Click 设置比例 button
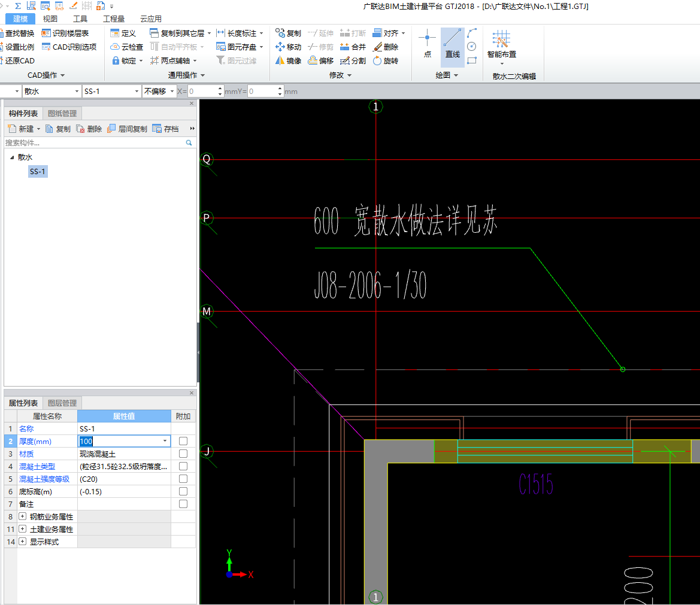Screen dimensions: 700x605 tap(18, 47)
